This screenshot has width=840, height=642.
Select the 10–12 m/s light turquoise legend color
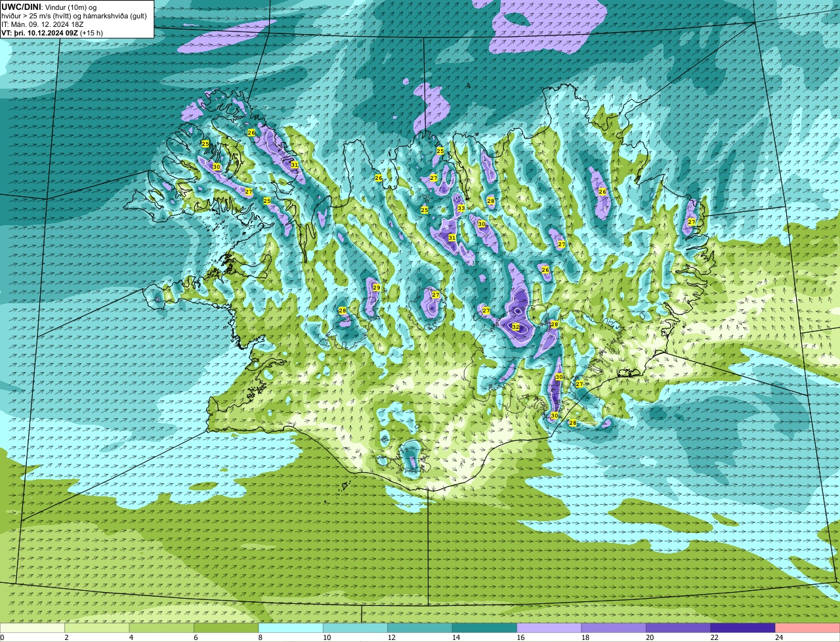coord(356,628)
